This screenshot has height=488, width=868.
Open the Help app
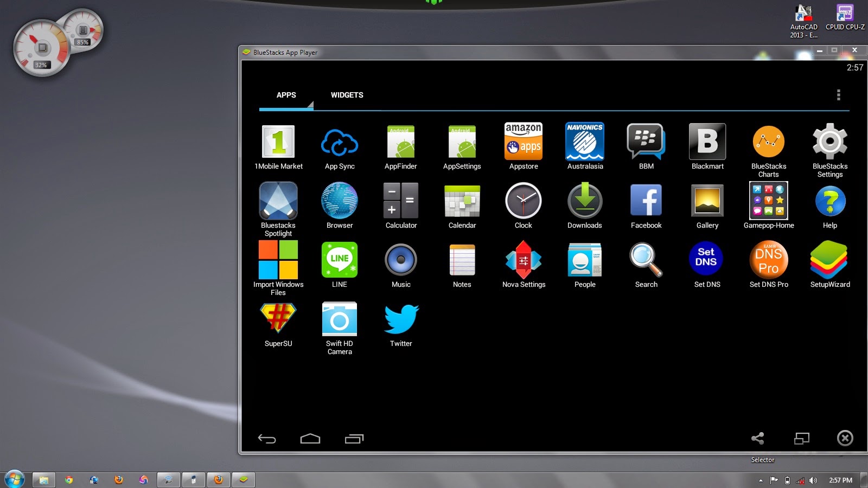pyautogui.click(x=830, y=201)
